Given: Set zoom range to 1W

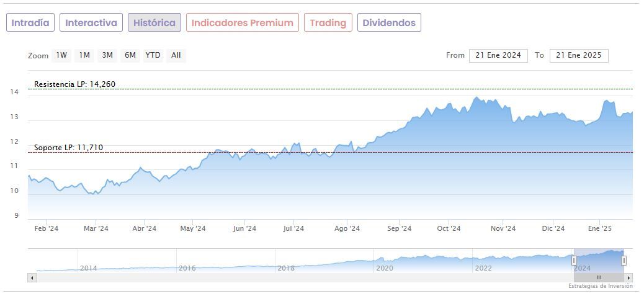Looking at the screenshot, I should pyautogui.click(x=61, y=55).
